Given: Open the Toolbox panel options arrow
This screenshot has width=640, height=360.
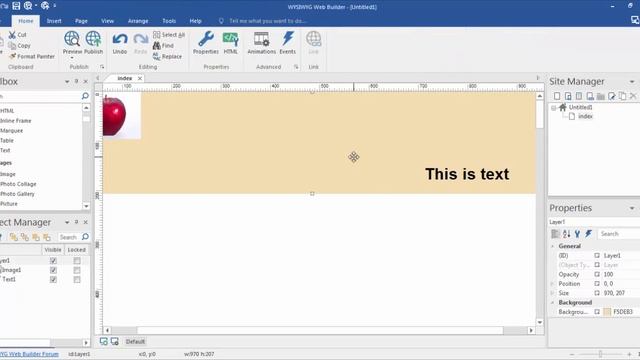Looking at the screenshot, I should tap(67, 82).
